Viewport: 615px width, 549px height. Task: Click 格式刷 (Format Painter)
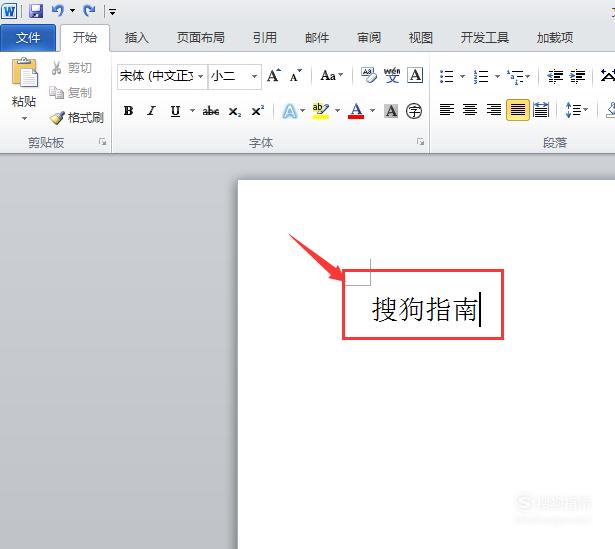pos(77,117)
